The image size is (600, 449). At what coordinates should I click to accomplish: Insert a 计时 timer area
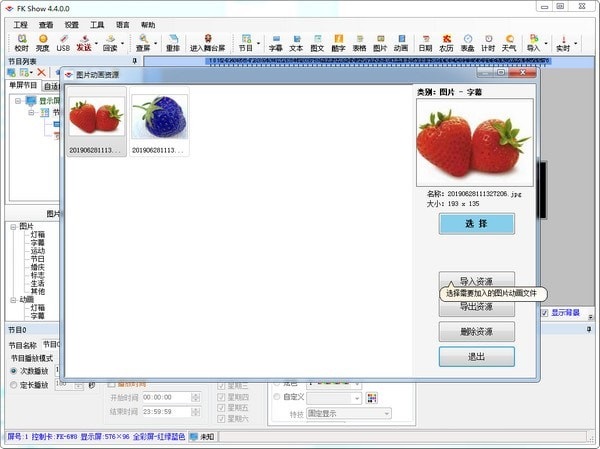point(488,43)
